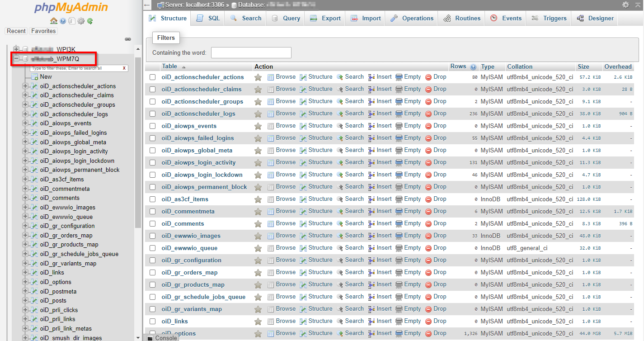This screenshot has height=341, width=644.
Task: Browse the oiD_actionscheduler_claims table
Action: click(x=281, y=89)
